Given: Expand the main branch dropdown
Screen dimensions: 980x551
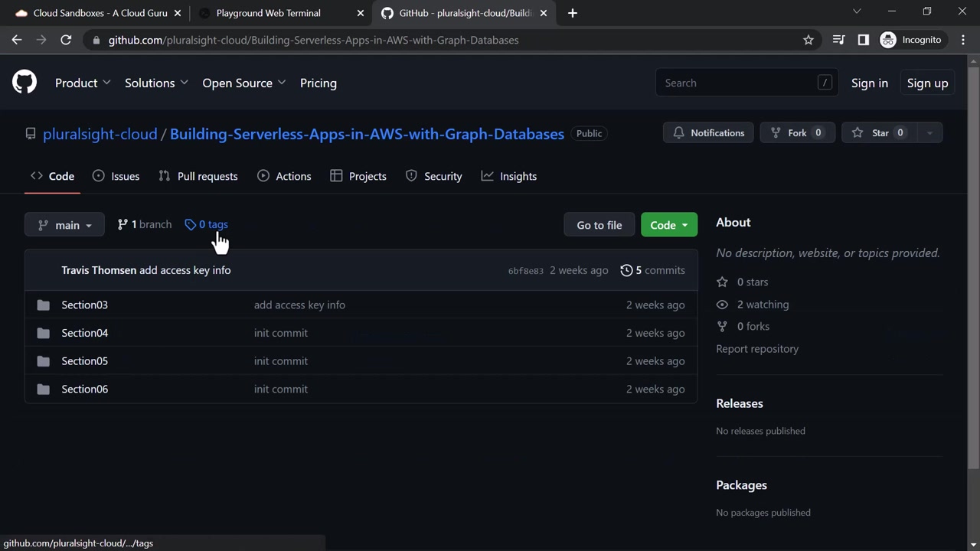Looking at the screenshot, I should [64, 225].
